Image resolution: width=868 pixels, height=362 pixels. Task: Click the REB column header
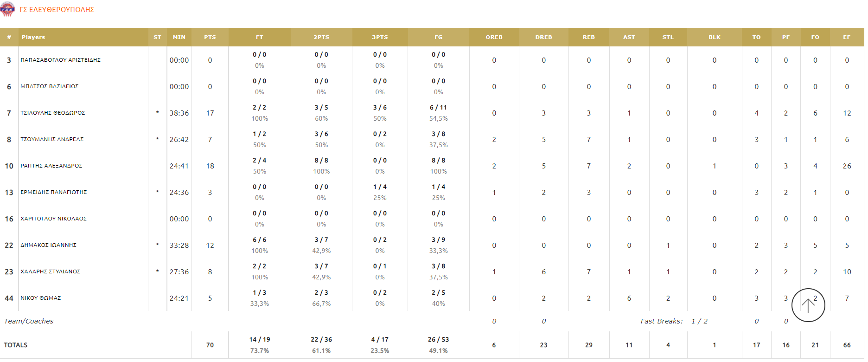(x=588, y=37)
